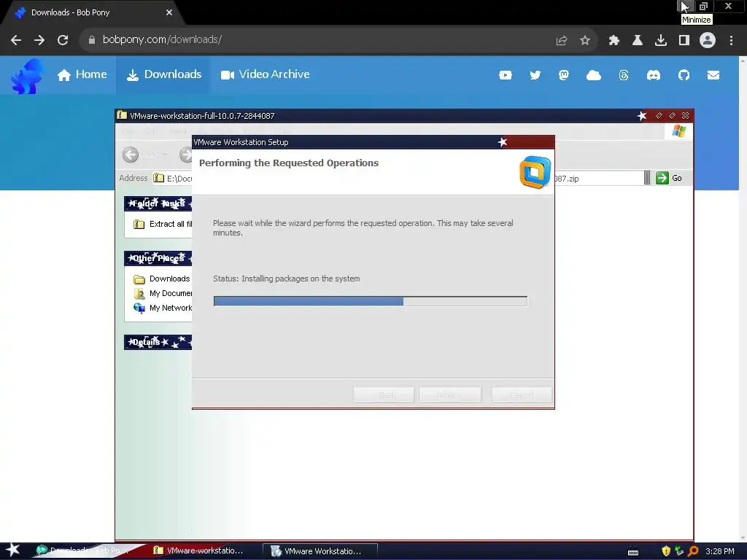This screenshot has width=747, height=560.
Task: Click the explorer Back button in zip window
Action: (131, 155)
